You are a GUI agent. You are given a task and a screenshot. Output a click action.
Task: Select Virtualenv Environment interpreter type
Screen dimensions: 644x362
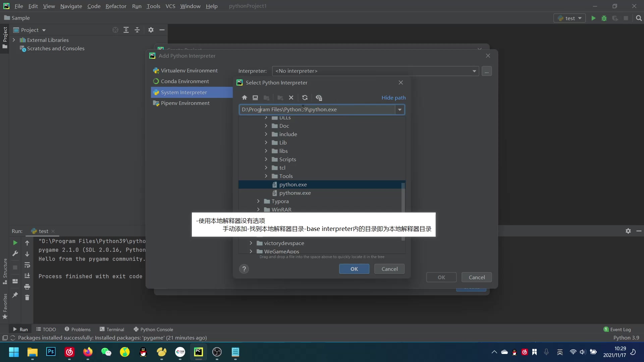pyautogui.click(x=189, y=70)
